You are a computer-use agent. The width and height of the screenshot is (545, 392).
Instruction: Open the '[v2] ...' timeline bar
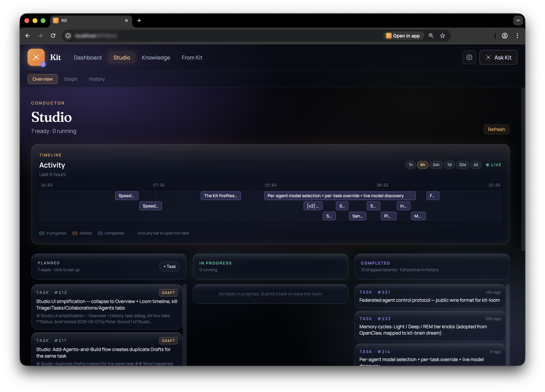point(313,206)
